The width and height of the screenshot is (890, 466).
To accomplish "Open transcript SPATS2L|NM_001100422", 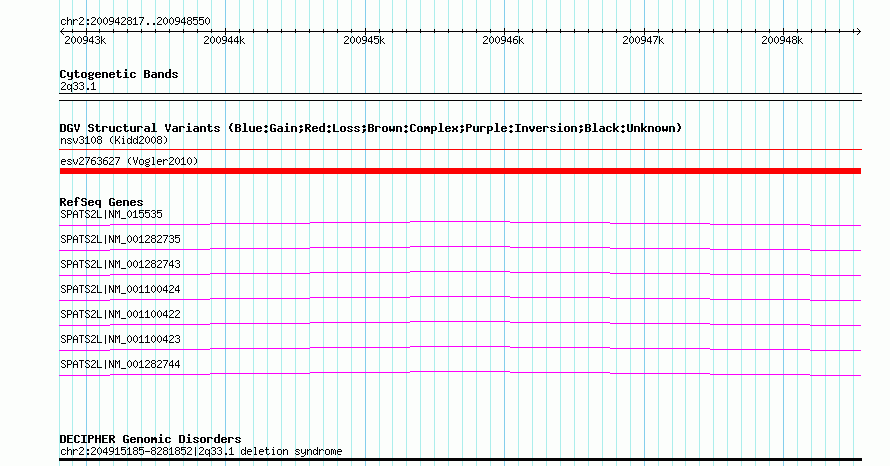I will [x=120, y=314].
